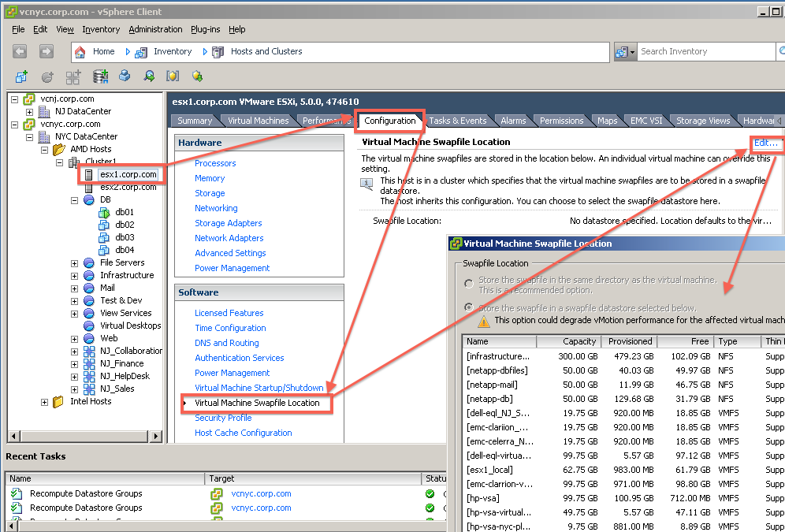The image size is (785, 532).
Task: Switch to the Summary tab
Action: pyautogui.click(x=194, y=121)
